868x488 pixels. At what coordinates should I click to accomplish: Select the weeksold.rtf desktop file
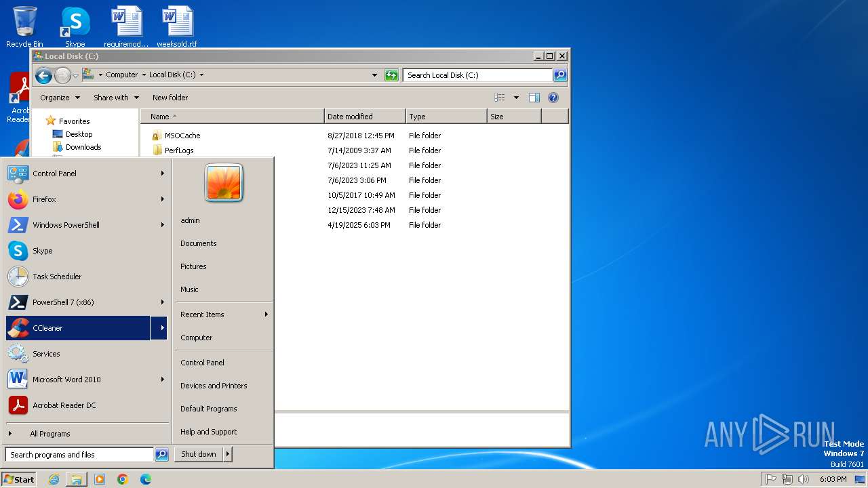point(177,27)
